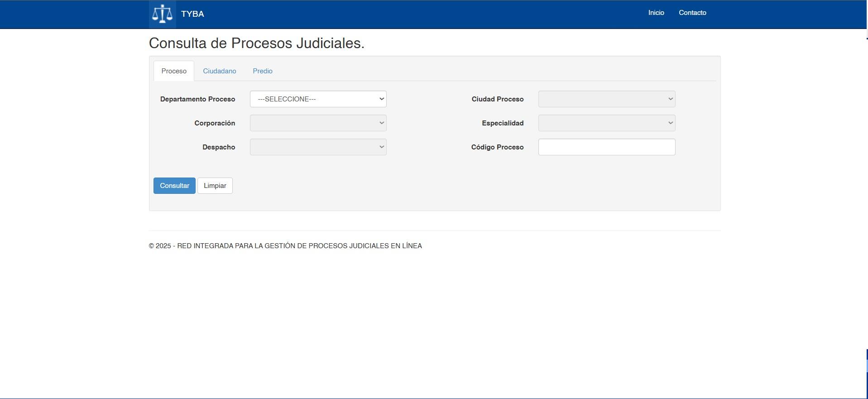The height and width of the screenshot is (399, 868).
Task: Switch to the Predio tab
Action: (263, 71)
